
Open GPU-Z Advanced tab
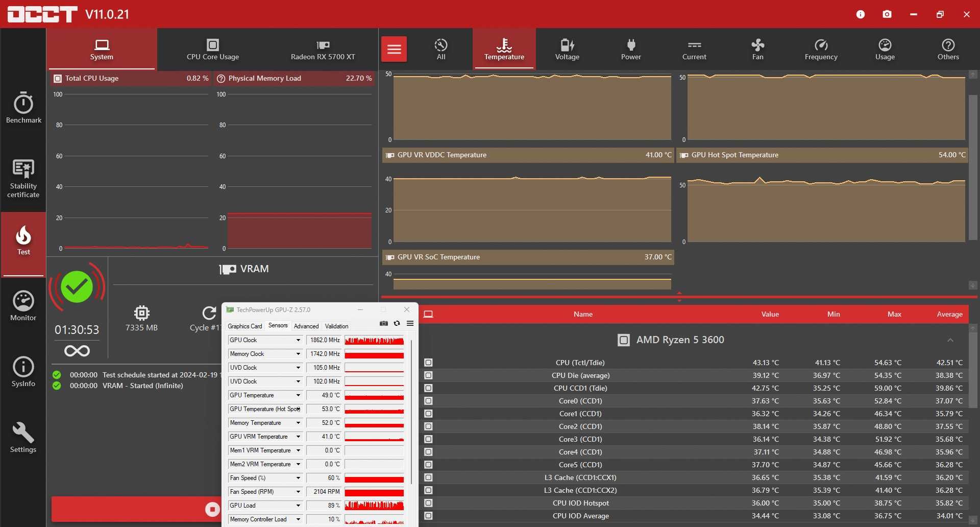[306, 326]
